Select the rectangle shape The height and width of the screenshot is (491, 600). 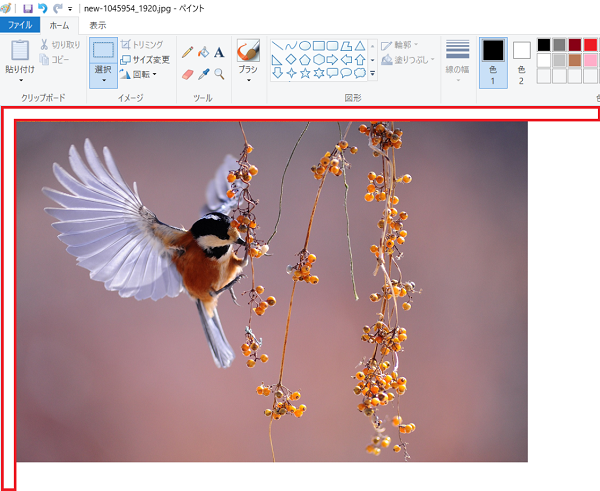[x=319, y=46]
